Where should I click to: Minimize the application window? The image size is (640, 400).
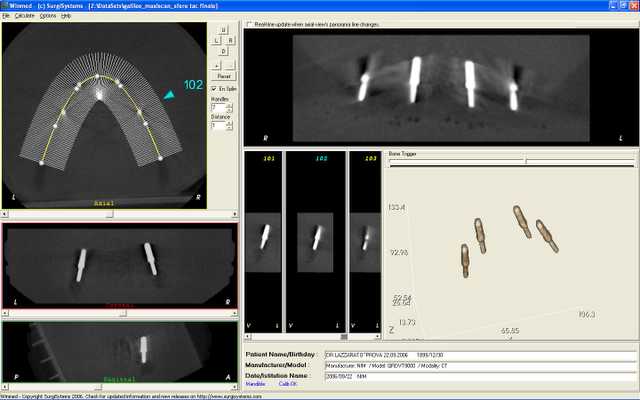click(613, 5)
